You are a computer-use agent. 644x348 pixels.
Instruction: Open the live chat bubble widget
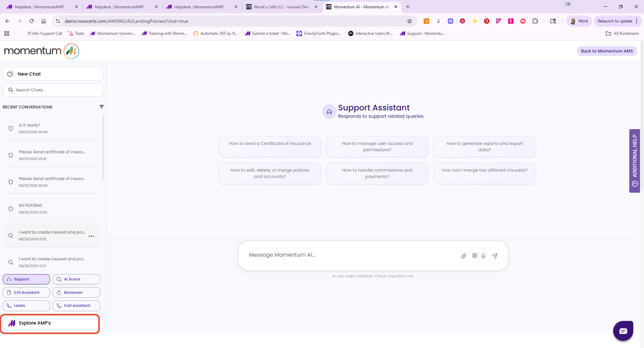[623, 331]
